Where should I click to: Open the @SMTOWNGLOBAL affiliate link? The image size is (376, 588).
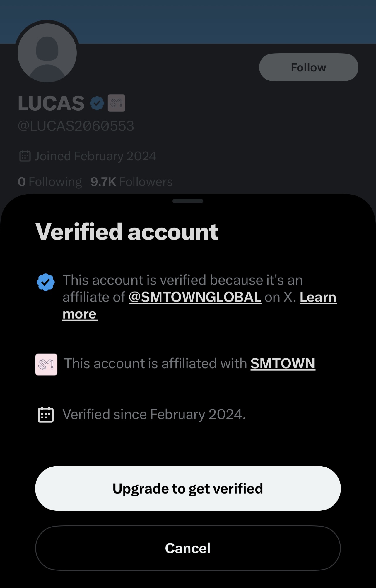click(195, 297)
